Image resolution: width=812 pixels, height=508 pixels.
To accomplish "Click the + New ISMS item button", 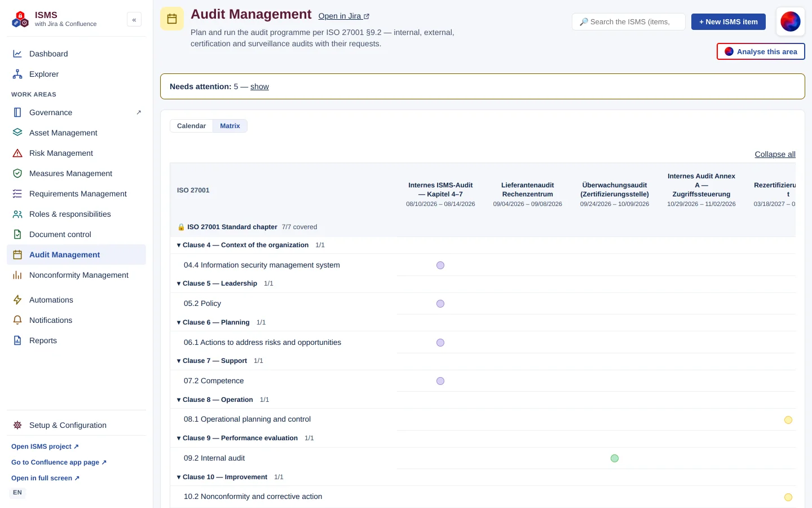I will coord(729,21).
